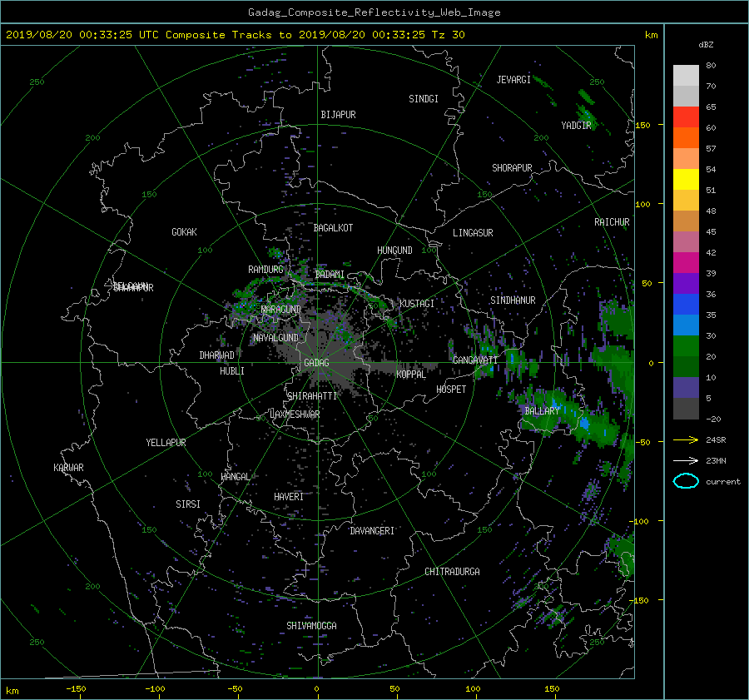Click the white 23MN arrow legend icon
The height and width of the screenshot is (700, 749).
[x=686, y=460]
